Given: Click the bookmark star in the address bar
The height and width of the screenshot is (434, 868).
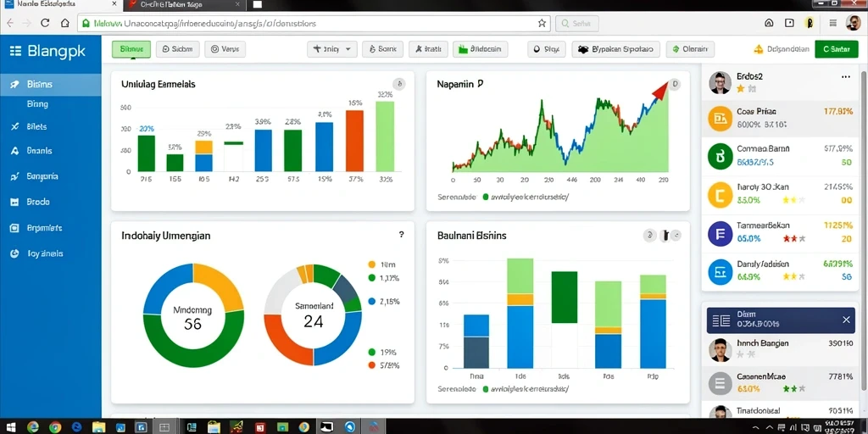Looking at the screenshot, I should pyautogui.click(x=542, y=23).
